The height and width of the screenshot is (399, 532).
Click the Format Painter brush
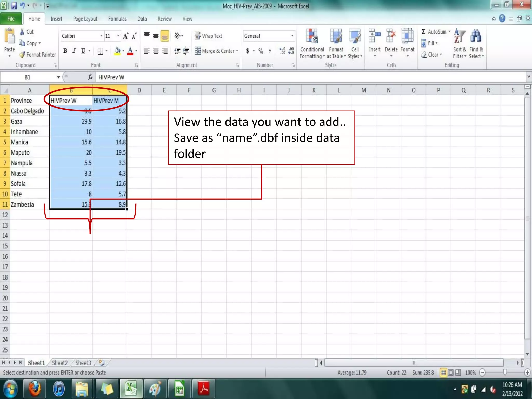pyautogui.click(x=22, y=55)
